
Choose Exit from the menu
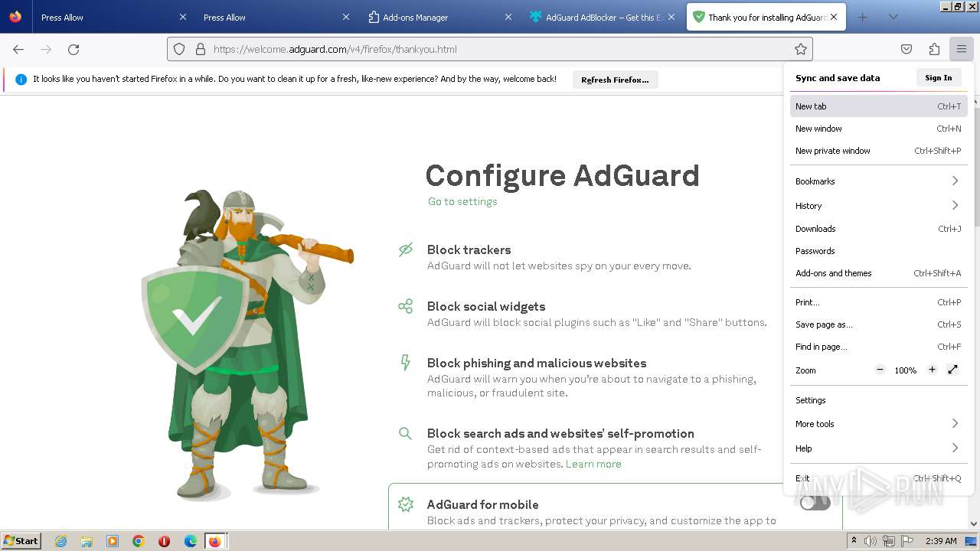click(878, 478)
